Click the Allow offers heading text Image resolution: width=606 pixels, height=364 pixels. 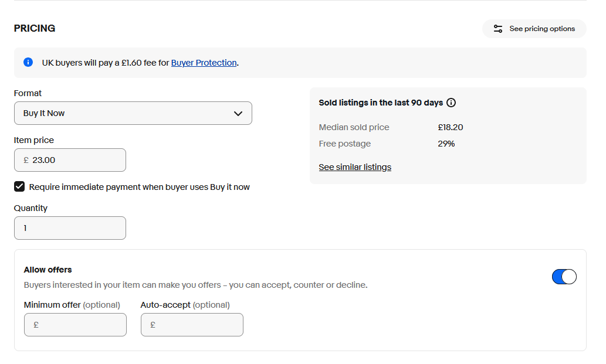pyautogui.click(x=48, y=270)
